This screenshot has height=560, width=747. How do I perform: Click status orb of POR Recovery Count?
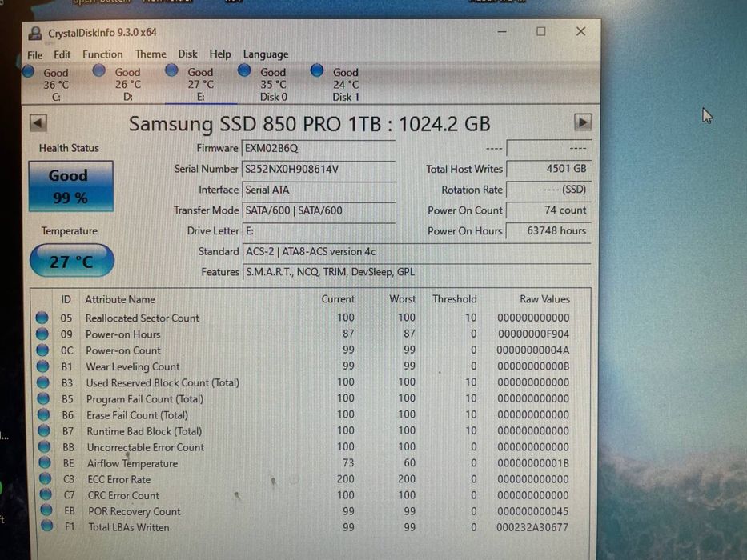(x=46, y=510)
